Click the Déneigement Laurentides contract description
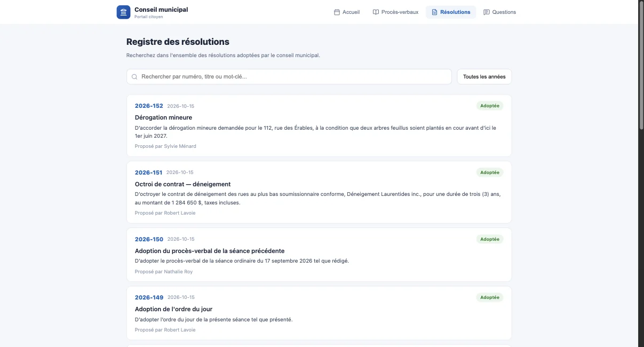This screenshot has height=347, width=644. tap(317, 199)
